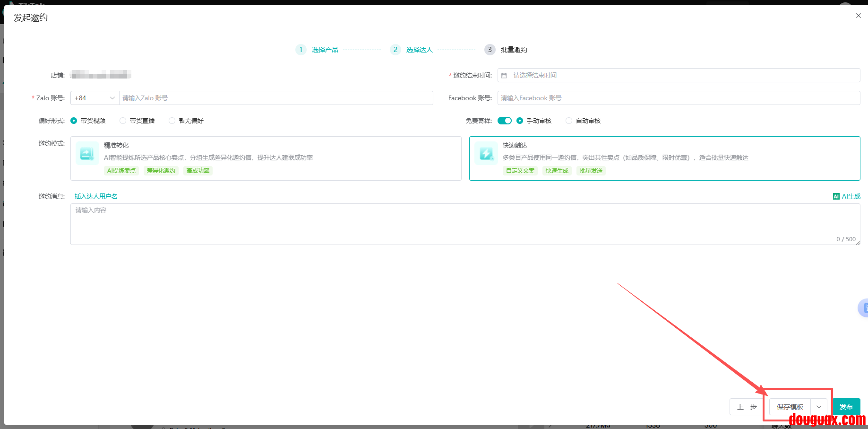This screenshot has height=429, width=868.
Task: Click the 快速触达 lightning icon
Action: click(x=486, y=153)
